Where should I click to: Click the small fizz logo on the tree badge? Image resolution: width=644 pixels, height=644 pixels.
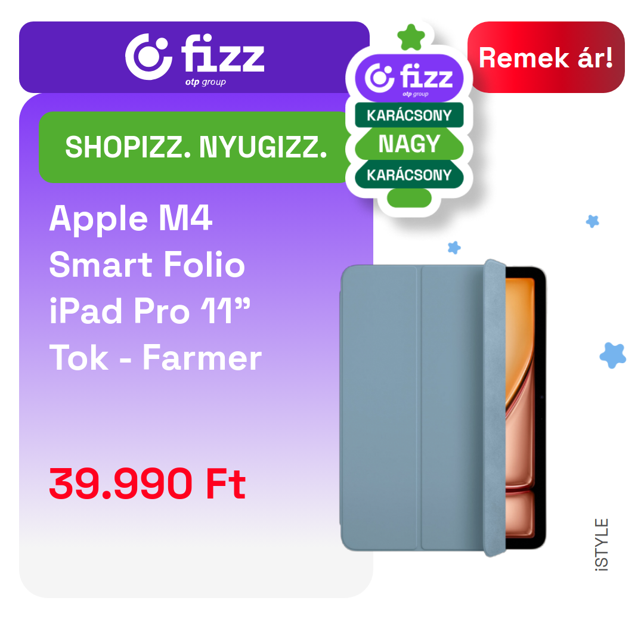tap(409, 79)
